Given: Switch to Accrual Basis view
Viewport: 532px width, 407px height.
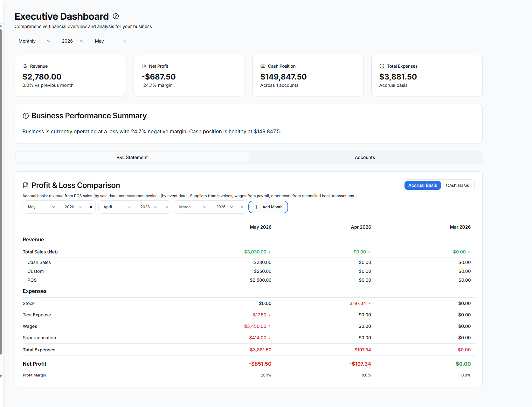Looking at the screenshot, I should pos(423,185).
